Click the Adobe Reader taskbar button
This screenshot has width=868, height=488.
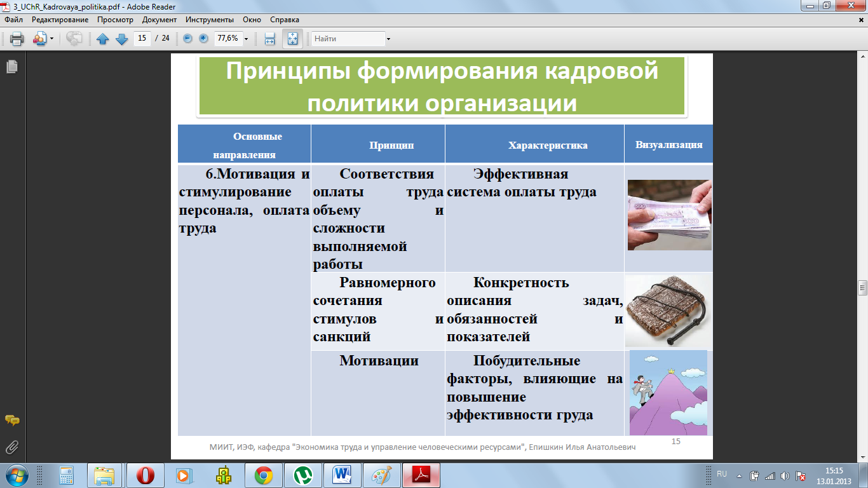click(423, 475)
